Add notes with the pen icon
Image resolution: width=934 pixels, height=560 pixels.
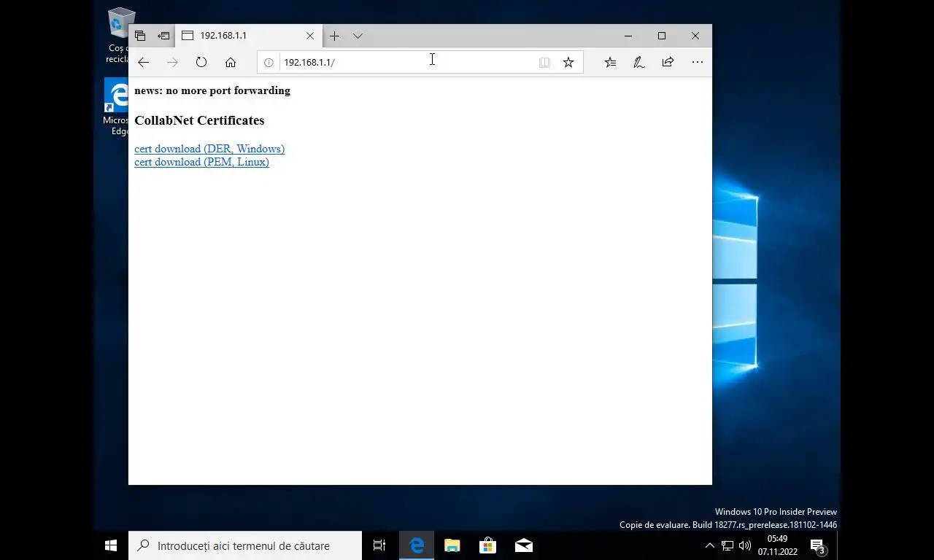[639, 63]
